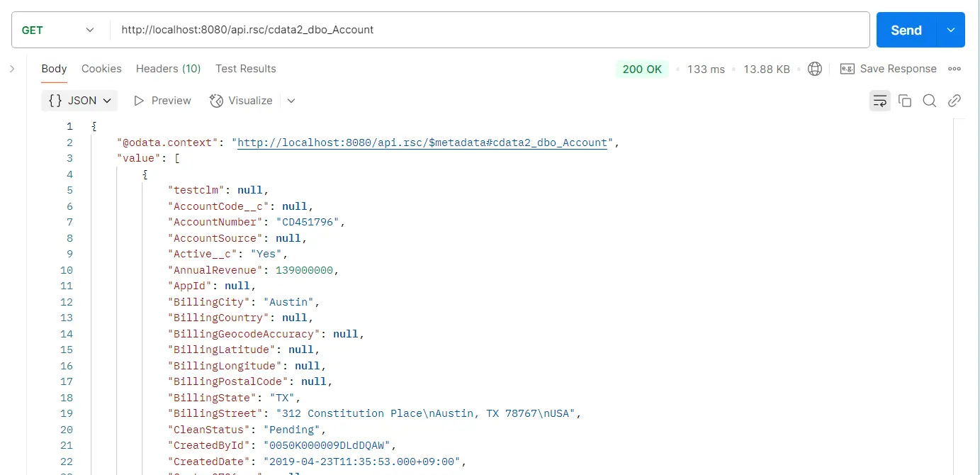Follow the @odata.context metadata URL link
Viewport: 980px width, 475px height.
[422, 142]
